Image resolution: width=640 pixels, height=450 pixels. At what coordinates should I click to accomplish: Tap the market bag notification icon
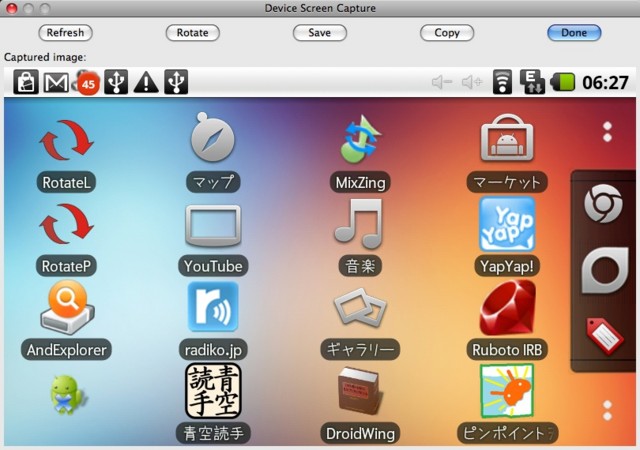click(26, 82)
